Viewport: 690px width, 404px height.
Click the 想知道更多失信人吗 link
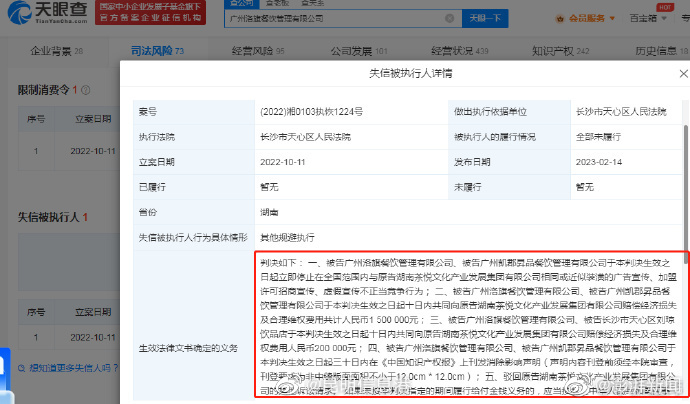[73, 367]
